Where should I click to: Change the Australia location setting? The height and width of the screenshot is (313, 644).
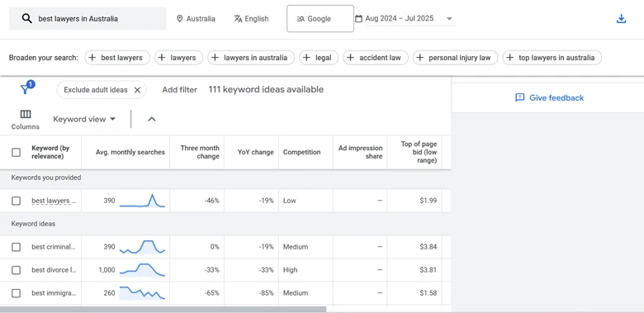coord(196,19)
